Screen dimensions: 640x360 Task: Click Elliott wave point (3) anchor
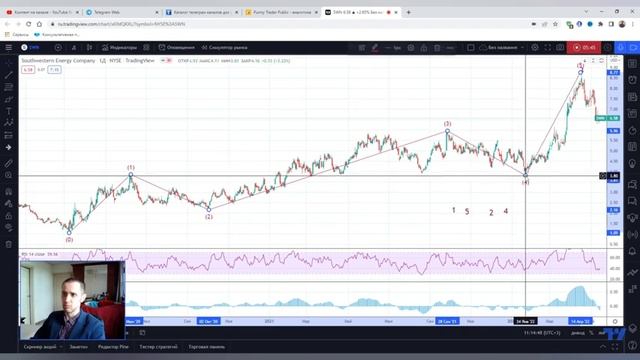(x=447, y=131)
